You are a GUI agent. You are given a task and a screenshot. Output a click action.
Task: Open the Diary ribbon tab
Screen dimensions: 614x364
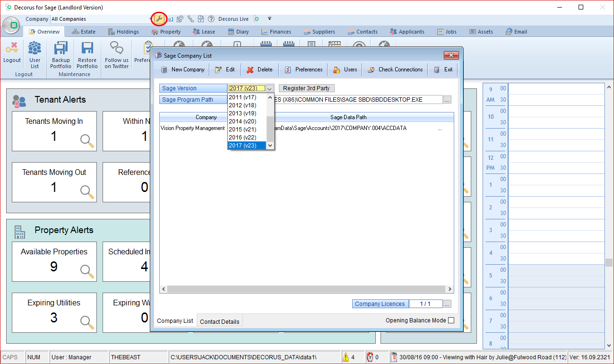pos(238,32)
